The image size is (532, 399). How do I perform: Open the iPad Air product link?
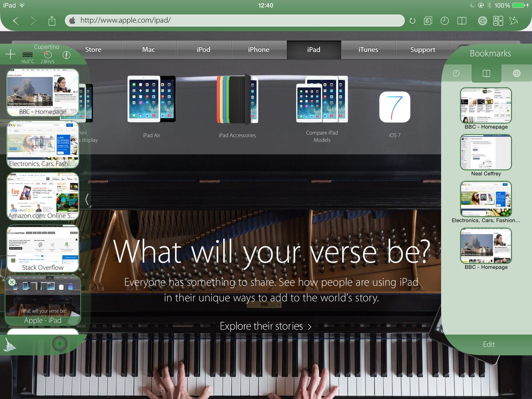[x=151, y=106]
